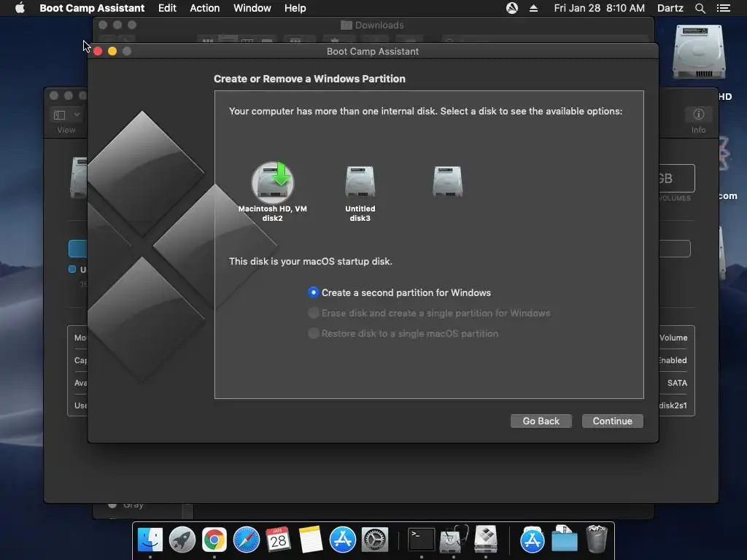The height and width of the screenshot is (560, 747).
Task: Click the hard drive icon on the desktop
Action: (x=698, y=52)
